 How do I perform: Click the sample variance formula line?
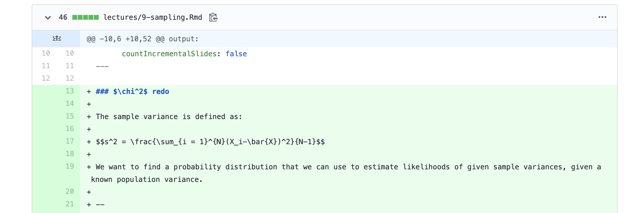[x=210, y=142]
